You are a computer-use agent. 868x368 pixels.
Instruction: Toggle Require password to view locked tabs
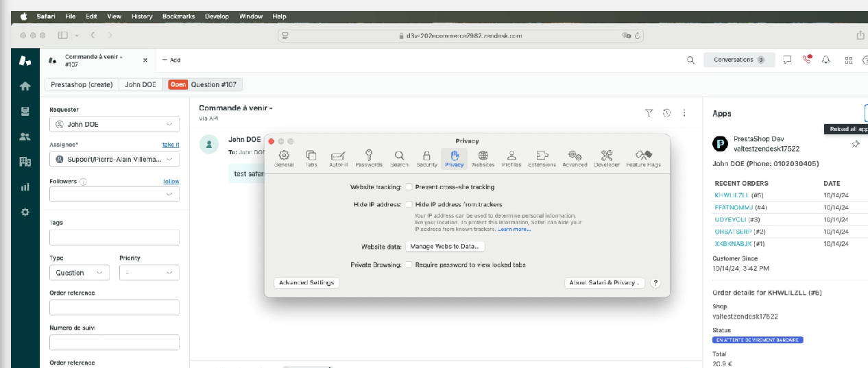pyautogui.click(x=409, y=265)
